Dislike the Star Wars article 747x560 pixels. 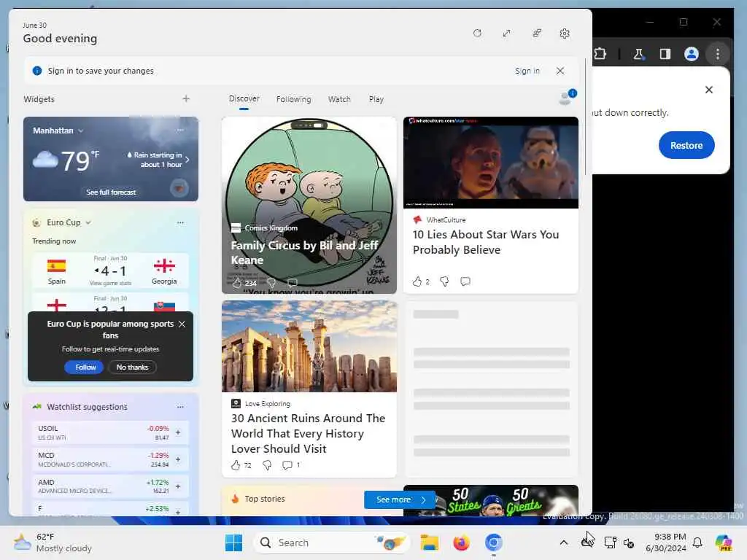click(444, 281)
